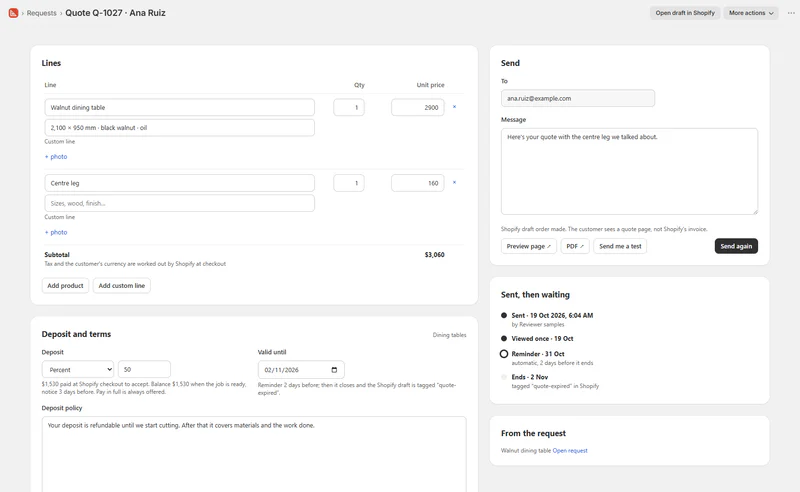Open the Valid until calendar picker icon
This screenshot has height=492, width=800.
click(334, 370)
